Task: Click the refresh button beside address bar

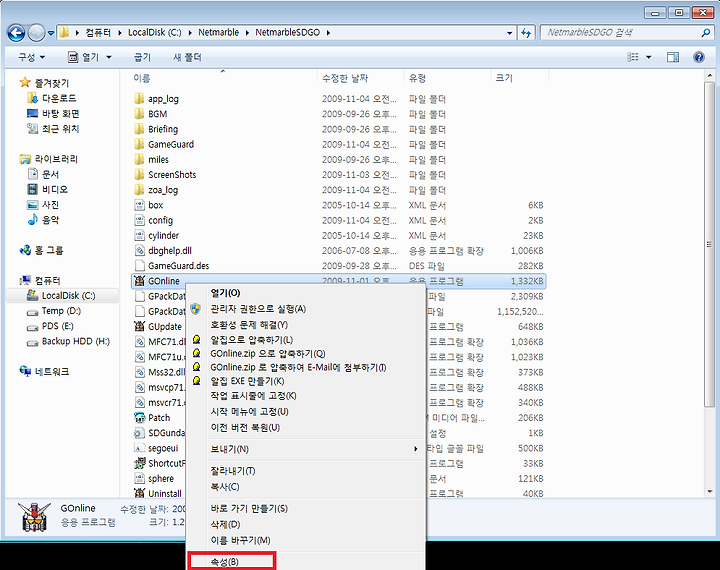Action: point(526,33)
